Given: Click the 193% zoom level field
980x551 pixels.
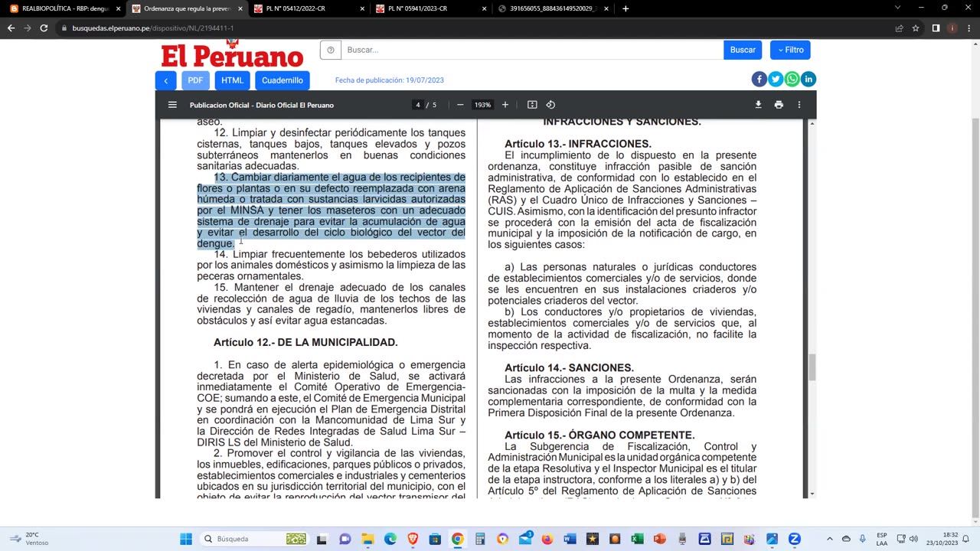Looking at the screenshot, I should click(x=482, y=105).
